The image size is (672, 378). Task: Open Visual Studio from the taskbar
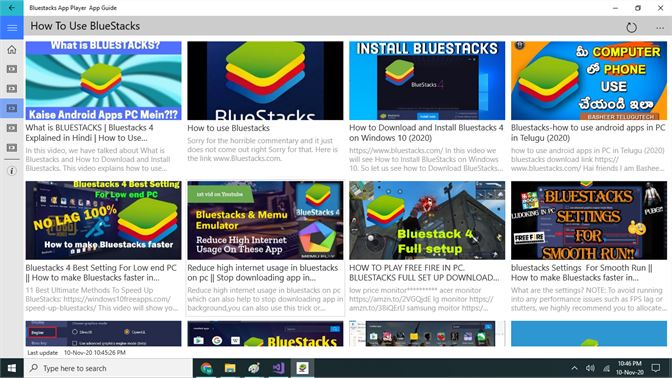tap(278, 368)
